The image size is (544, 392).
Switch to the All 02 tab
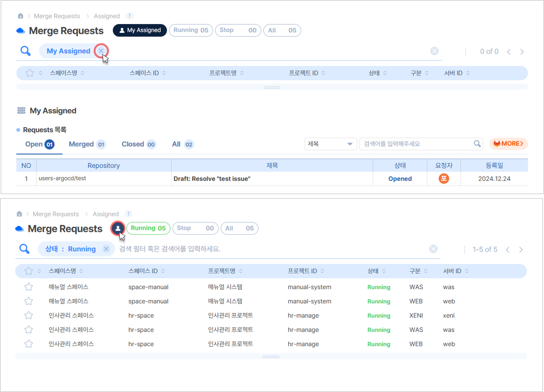pos(183,144)
